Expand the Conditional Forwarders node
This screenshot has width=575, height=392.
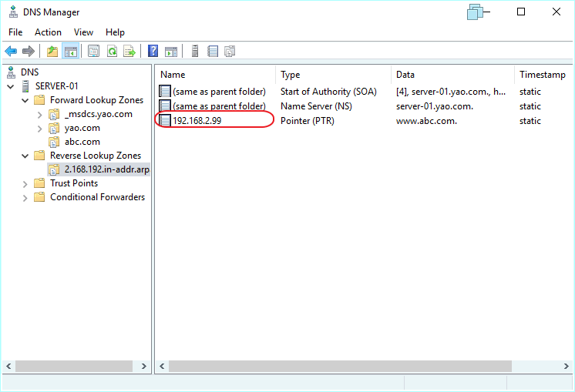click(25, 198)
